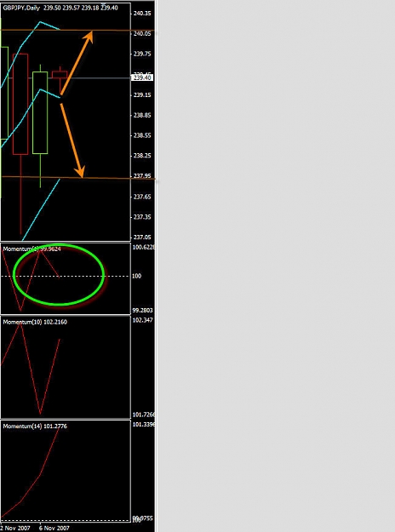The width and height of the screenshot is (395, 532).
Task: Click the 237.35 price axis label
Action: click(142, 217)
